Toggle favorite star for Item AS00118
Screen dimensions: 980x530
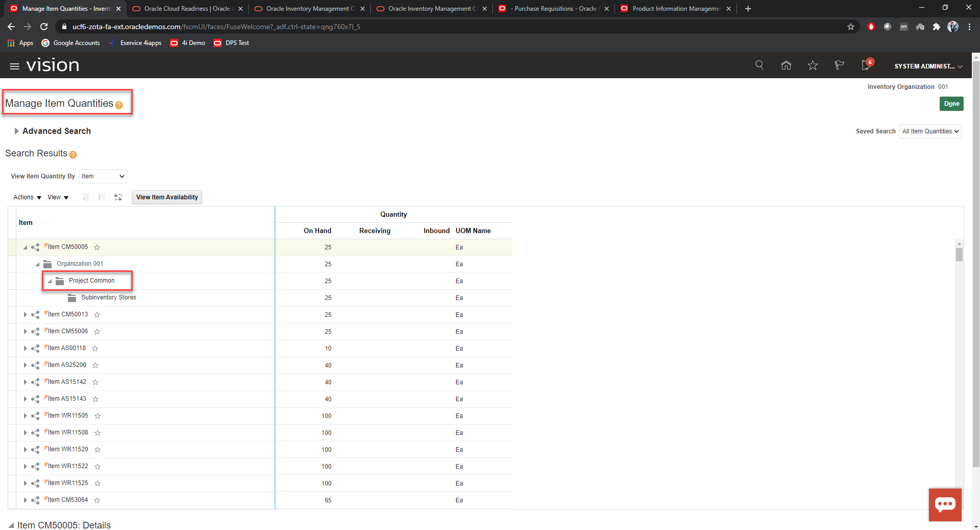[x=95, y=349]
